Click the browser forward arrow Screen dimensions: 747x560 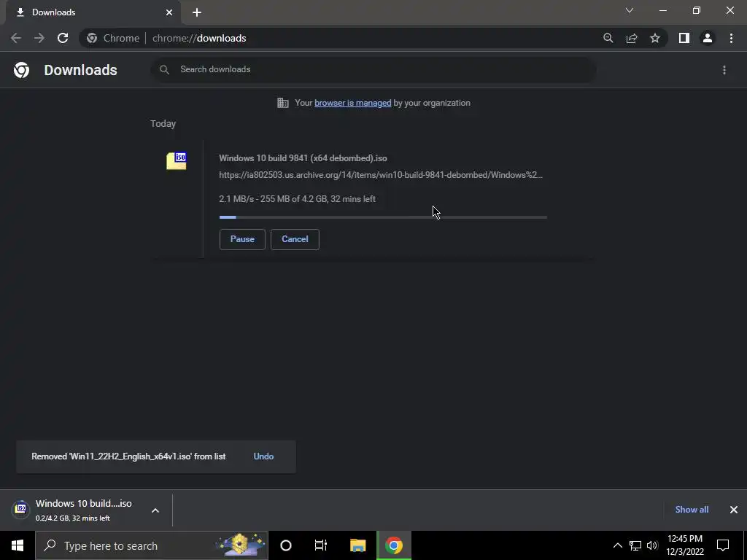(39, 38)
